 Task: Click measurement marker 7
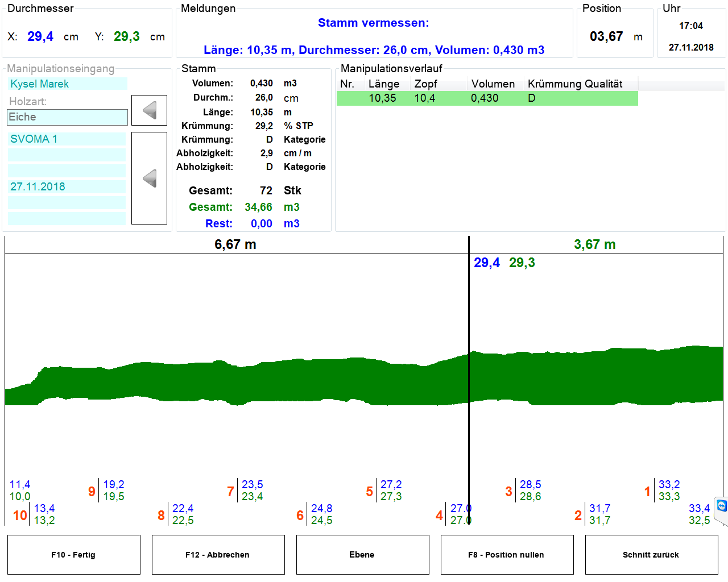click(230, 492)
